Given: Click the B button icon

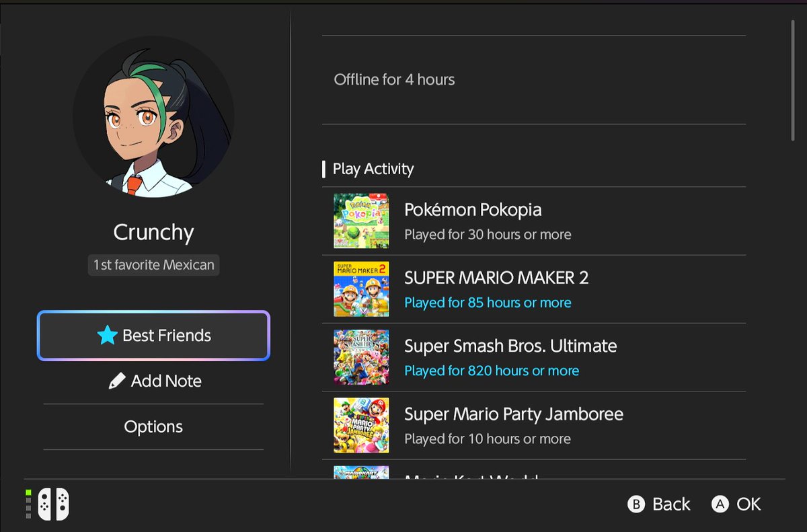Looking at the screenshot, I should 636,504.
